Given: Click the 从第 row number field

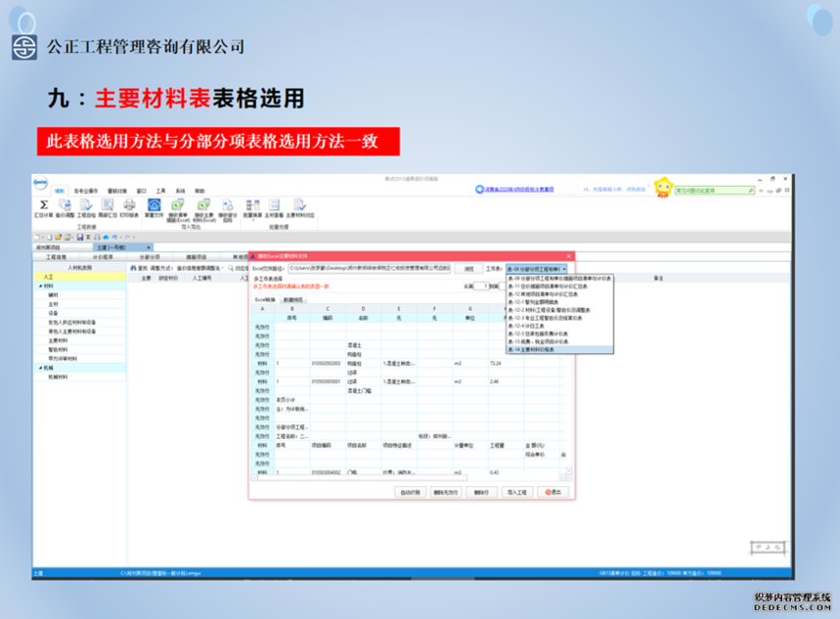Looking at the screenshot, I should [481, 287].
